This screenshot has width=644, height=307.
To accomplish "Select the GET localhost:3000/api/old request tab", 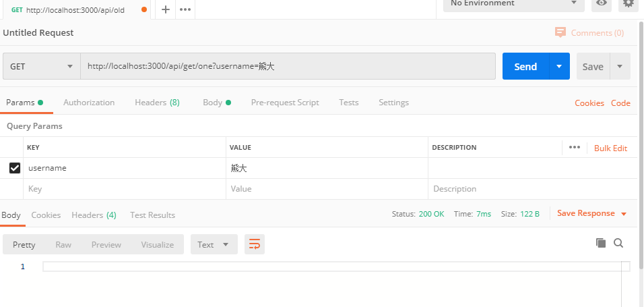I will [x=75, y=10].
